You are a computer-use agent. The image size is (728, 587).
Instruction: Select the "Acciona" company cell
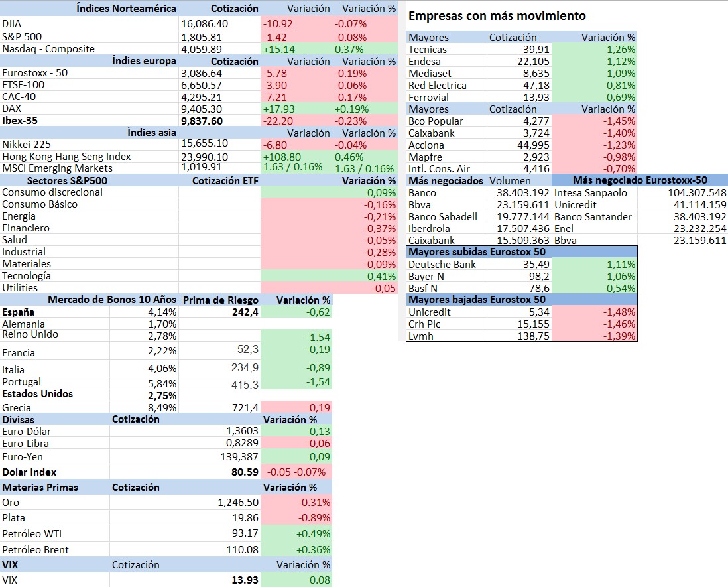point(426,145)
